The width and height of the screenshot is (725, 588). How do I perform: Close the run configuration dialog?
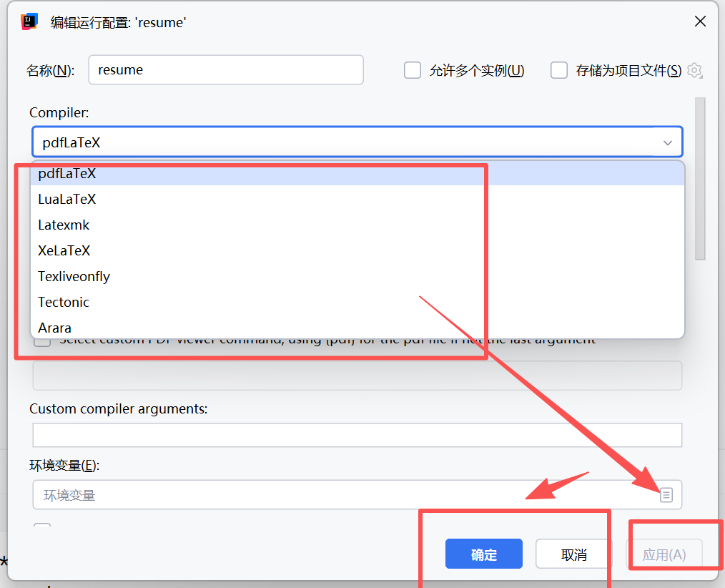tap(701, 21)
